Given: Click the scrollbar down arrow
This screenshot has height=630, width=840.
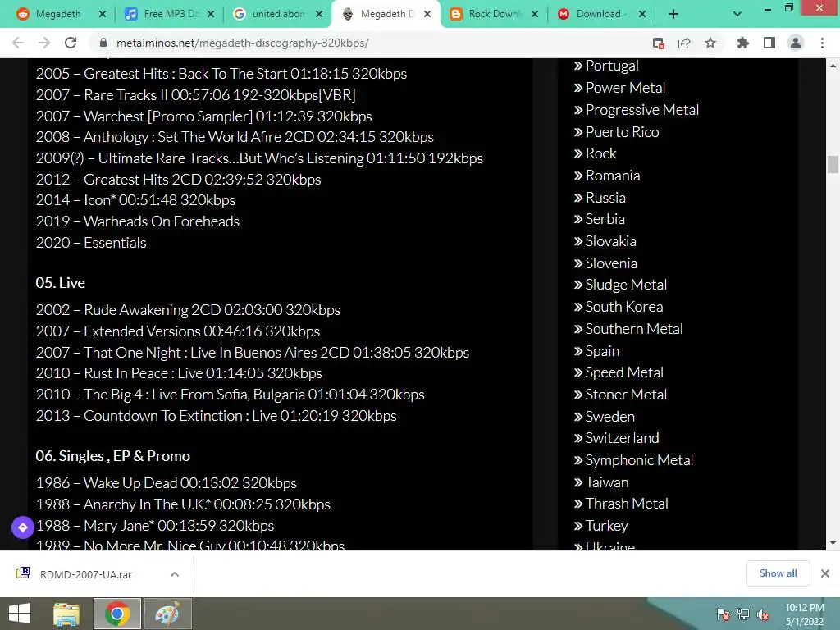Looking at the screenshot, I should pos(833,543).
